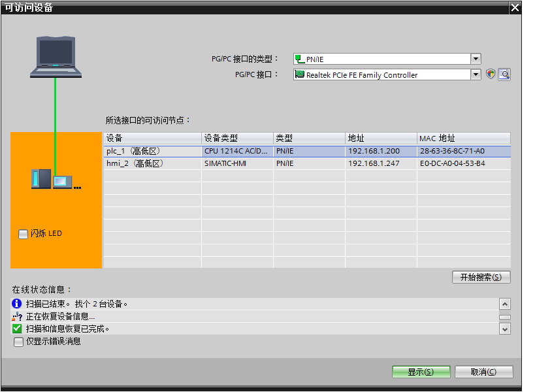Click the 类型 column header
535x392 pixels.
pyautogui.click(x=309, y=138)
